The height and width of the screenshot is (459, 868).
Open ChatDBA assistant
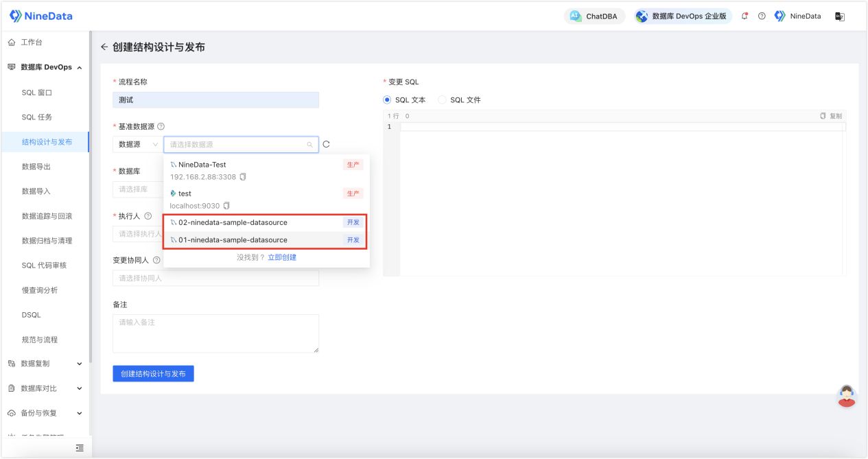pos(594,16)
